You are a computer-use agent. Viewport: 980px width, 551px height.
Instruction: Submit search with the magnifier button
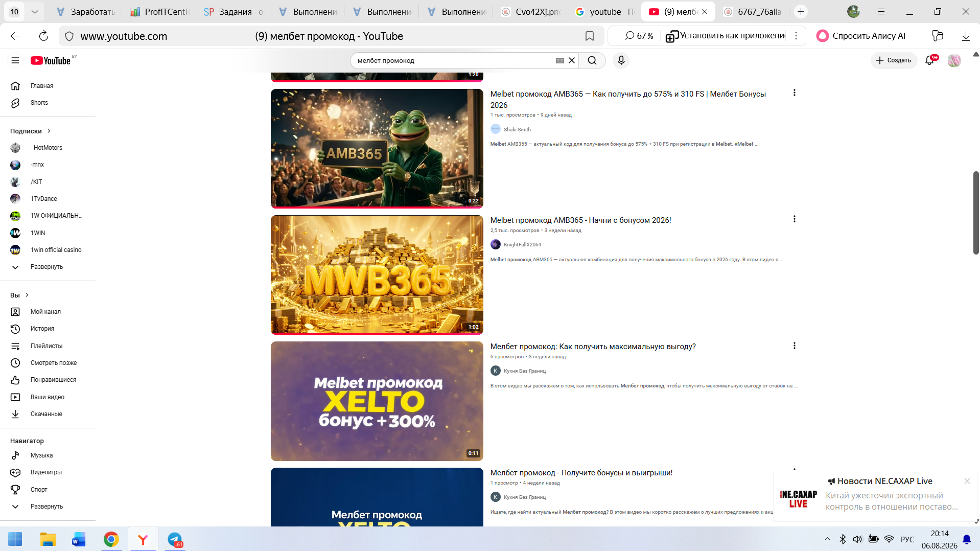coord(592,60)
